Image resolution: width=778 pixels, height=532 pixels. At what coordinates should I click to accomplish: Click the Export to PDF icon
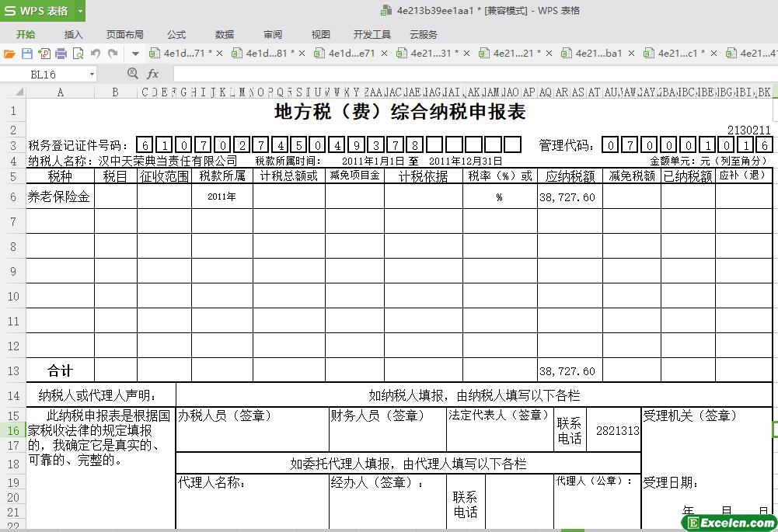click(44, 54)
